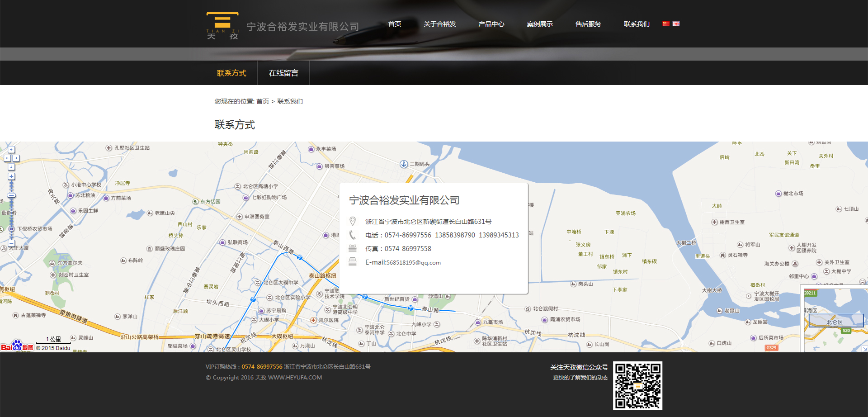
Task: Switch site language to Chinese flag
Action: [666, 24]
